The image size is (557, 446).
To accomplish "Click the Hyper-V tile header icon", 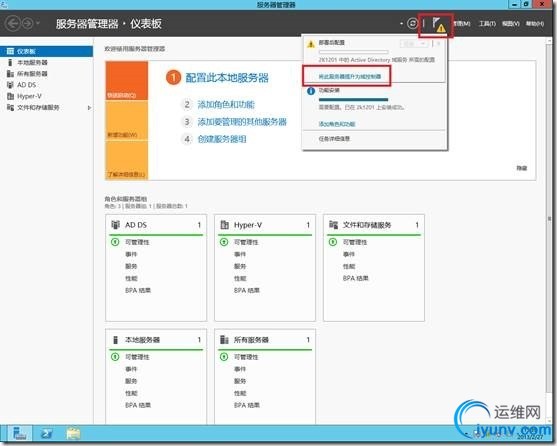I will (x=225, y=225).
